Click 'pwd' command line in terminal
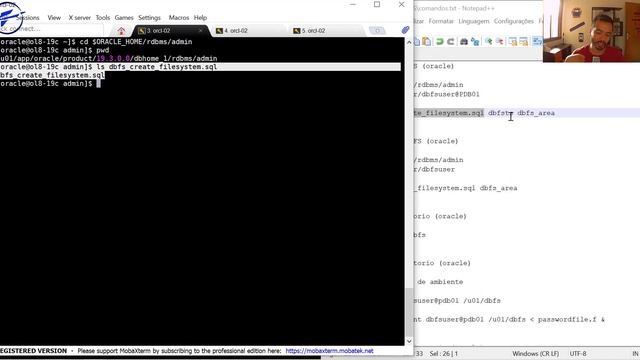Screen dimensions: 640x360 point(102,50)
